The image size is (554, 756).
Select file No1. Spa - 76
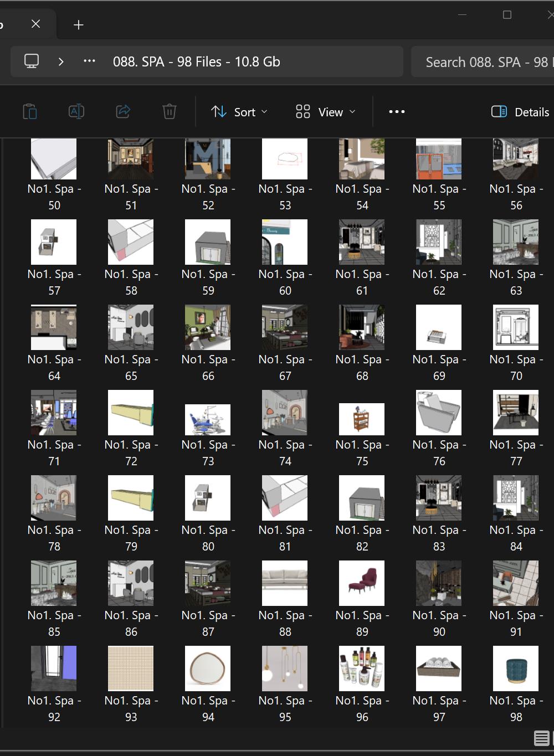(x=439, y=429)
